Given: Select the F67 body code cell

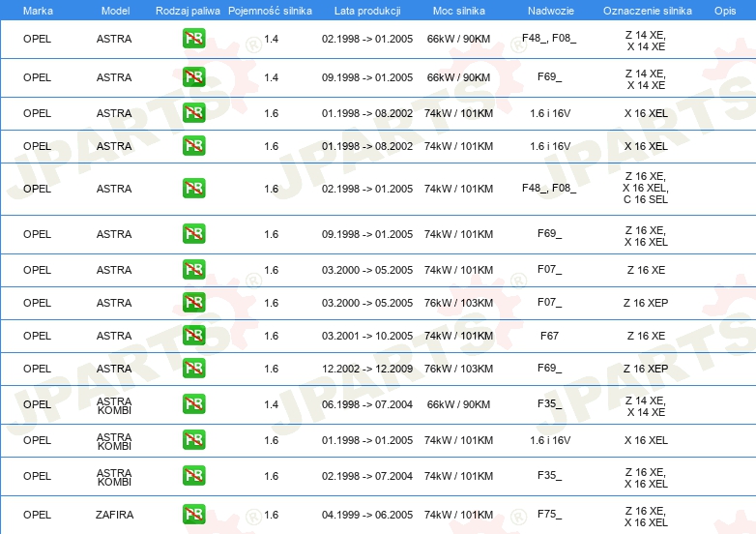Looking at the screenshot, I should coord(550,336).
